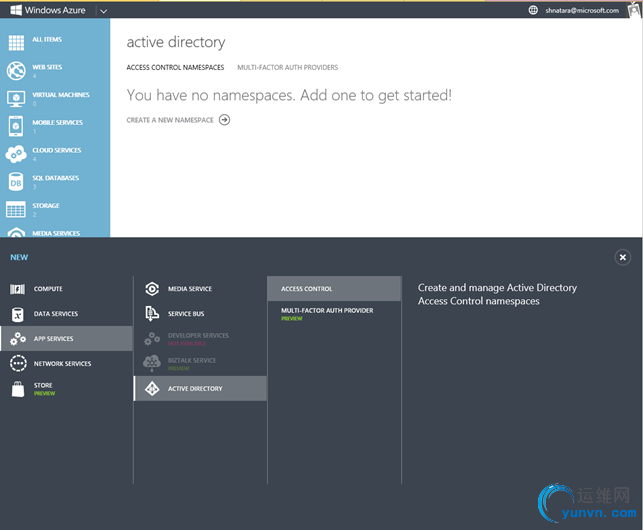The height and width of the screenshot is (530, 643).
Task: Click the Store category label
Action: (x=43, y=385)
